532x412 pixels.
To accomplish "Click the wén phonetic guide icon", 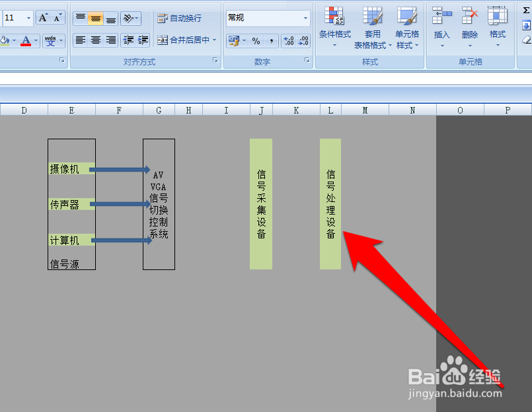I will click(50, 41).
